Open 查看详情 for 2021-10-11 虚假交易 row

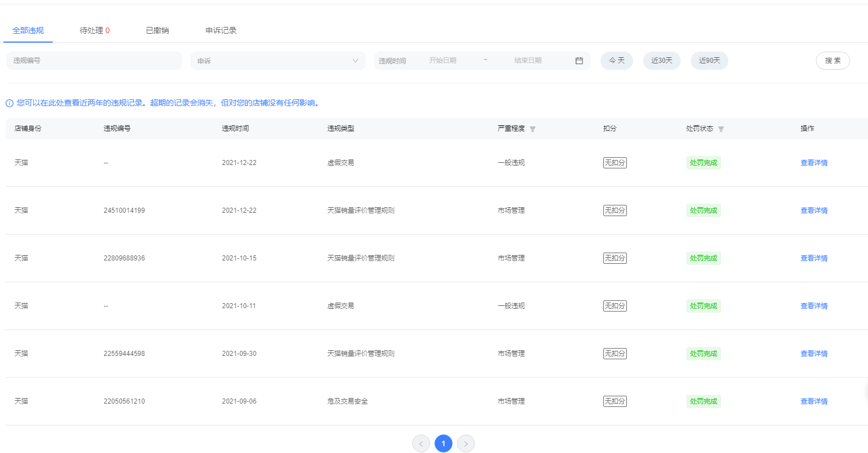(814, 306)
